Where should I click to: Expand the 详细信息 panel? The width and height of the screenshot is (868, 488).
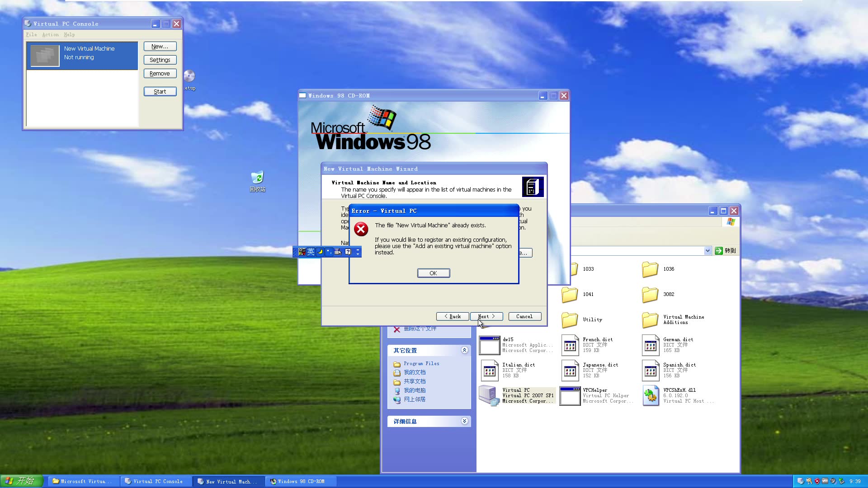coord(464,421)
